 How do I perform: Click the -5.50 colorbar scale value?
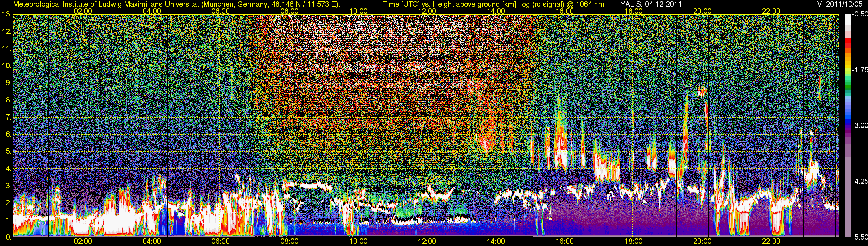(860, 237)
